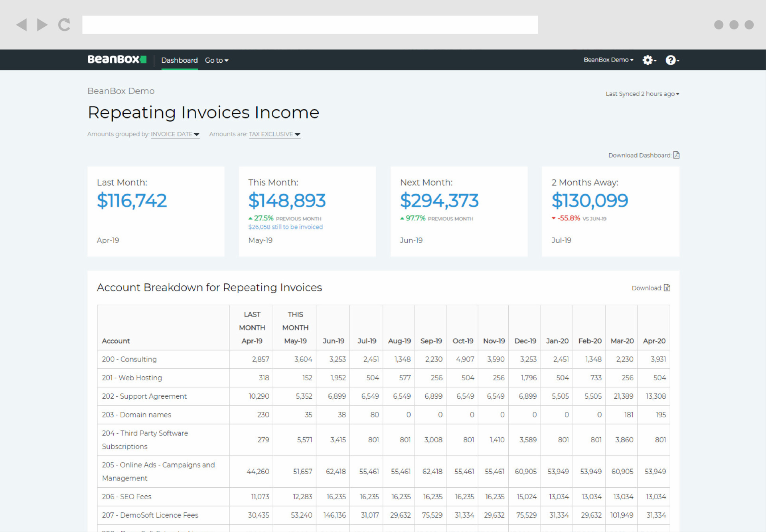The image size is (766, 532).
Task: Click the This Month $148,893 figure
Action: pyautogui.click(x=287, y=201)
